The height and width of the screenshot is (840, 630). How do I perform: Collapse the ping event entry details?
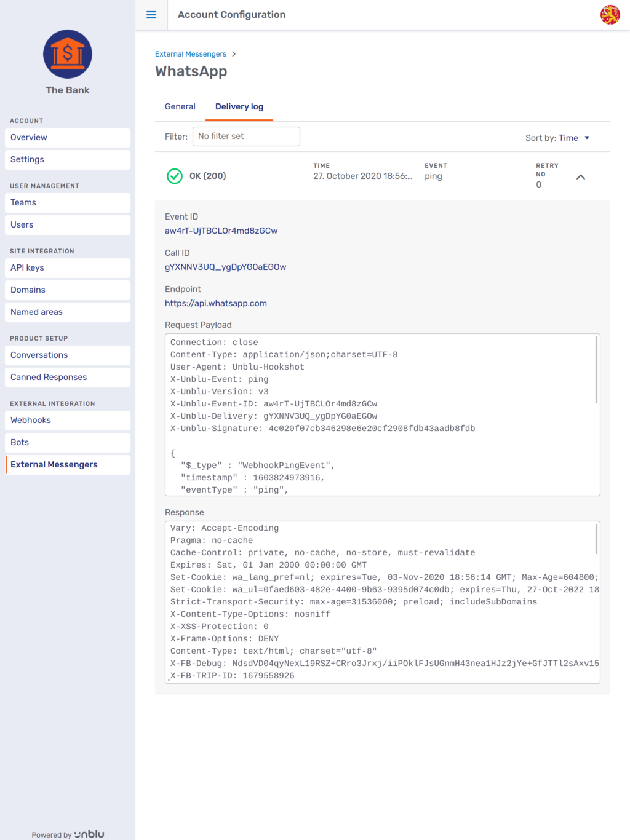pos(580,176)
